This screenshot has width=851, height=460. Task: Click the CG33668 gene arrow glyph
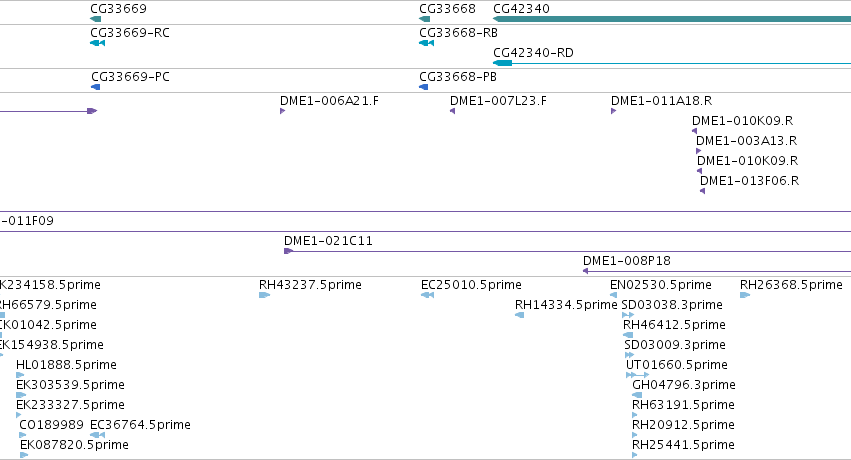424,19
